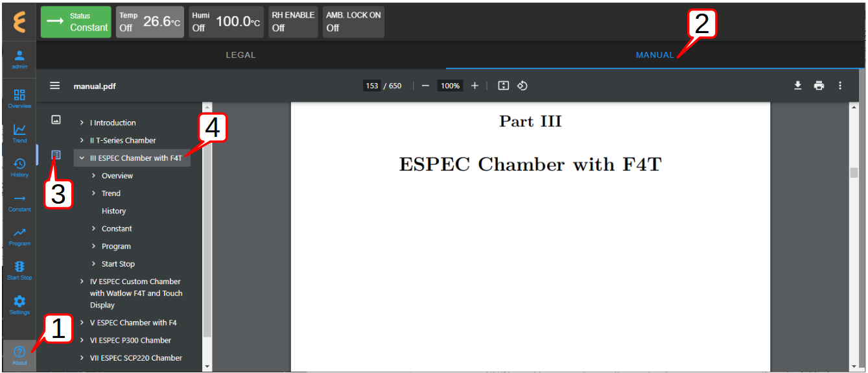This screenshot has width=868, height=373.
Task: Open the Program page in sidebar
Action: (19, 237)
